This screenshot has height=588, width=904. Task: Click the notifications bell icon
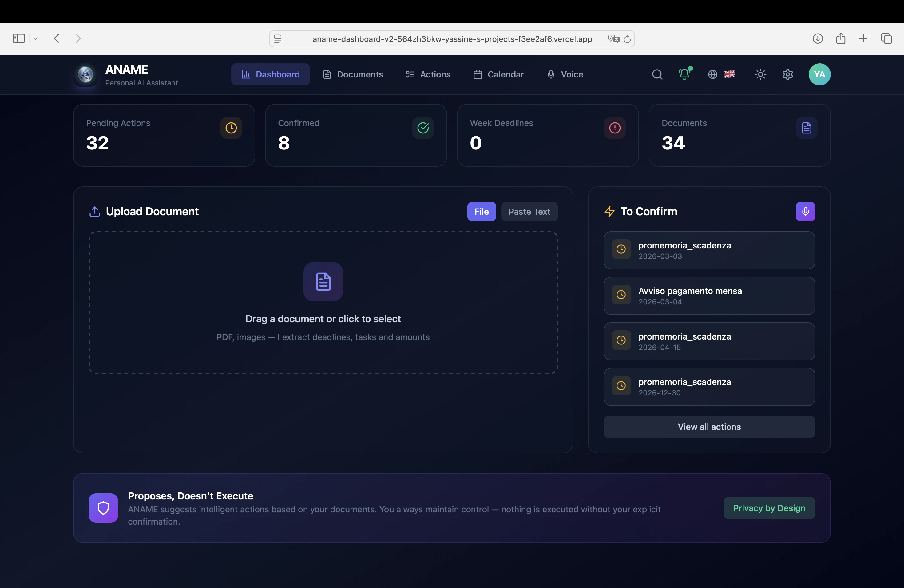click(x=684, y=74)
